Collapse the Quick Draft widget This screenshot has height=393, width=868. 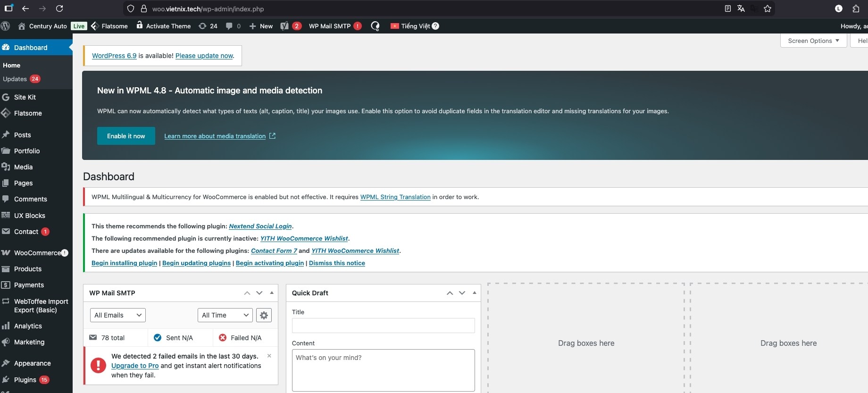pyautogui.click(x=474, y=293)
